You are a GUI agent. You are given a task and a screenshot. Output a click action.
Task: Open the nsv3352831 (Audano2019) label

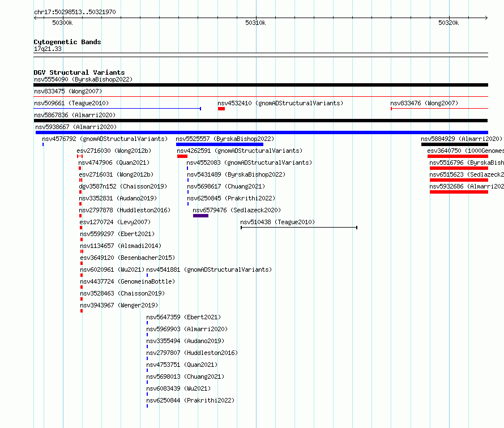tap(118, 198)
